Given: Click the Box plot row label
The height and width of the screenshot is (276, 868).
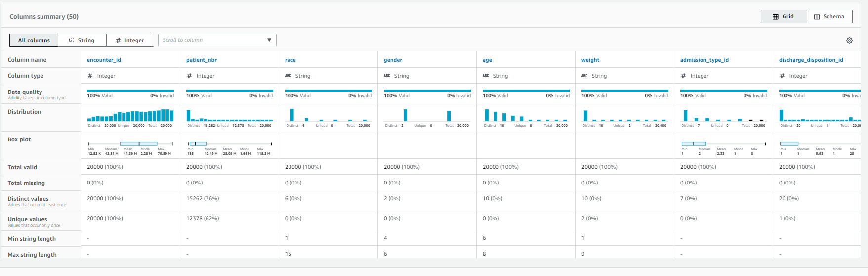Looking at the screenshot, I should (19, 139).
